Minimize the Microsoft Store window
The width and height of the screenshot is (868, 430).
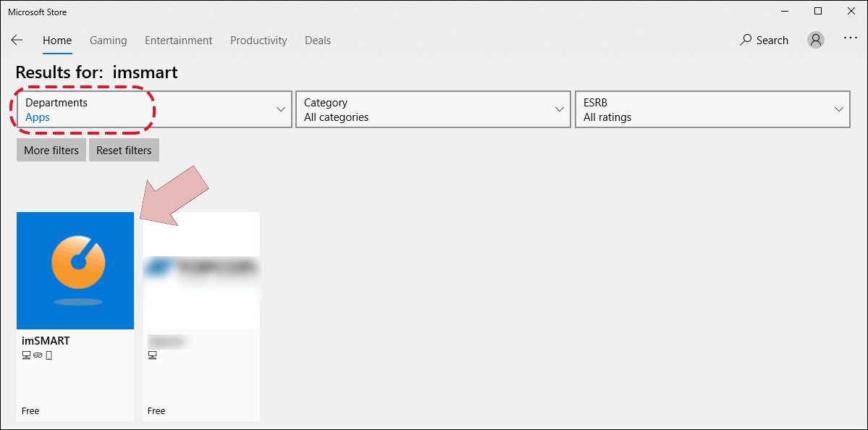(x=785, y=11)
